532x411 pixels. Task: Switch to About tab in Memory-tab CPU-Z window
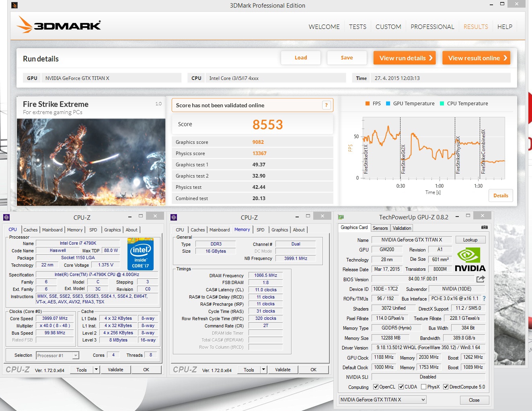(x=299, y=230)
